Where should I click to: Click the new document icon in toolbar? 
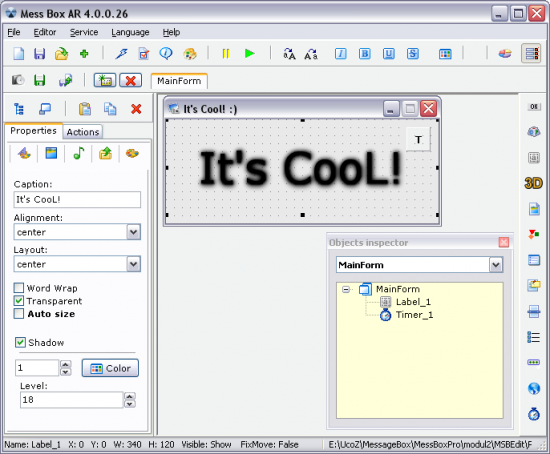click(x=18, y=54)
